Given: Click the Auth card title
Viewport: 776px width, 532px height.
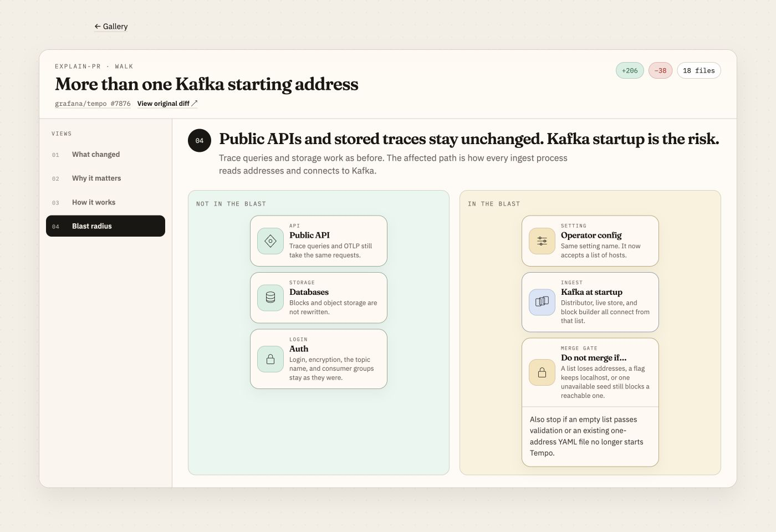Looking at the screenshot, I should click(299, 349).
